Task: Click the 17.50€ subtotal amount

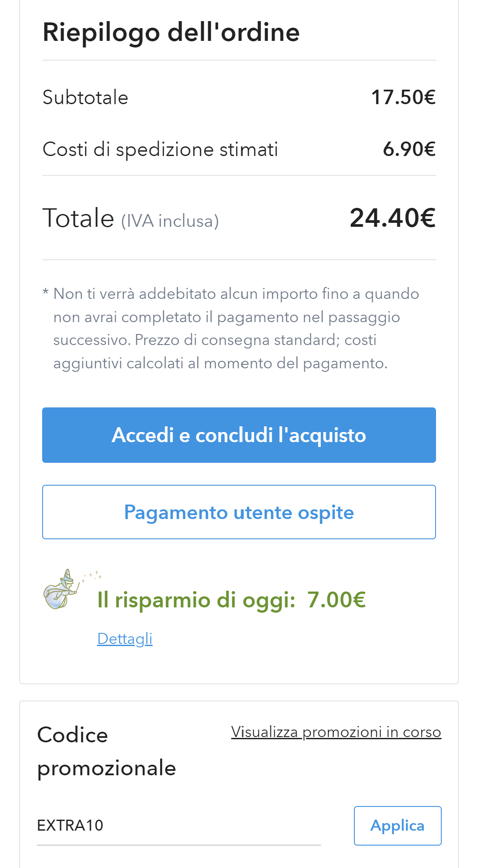Action: coord(403,98)
